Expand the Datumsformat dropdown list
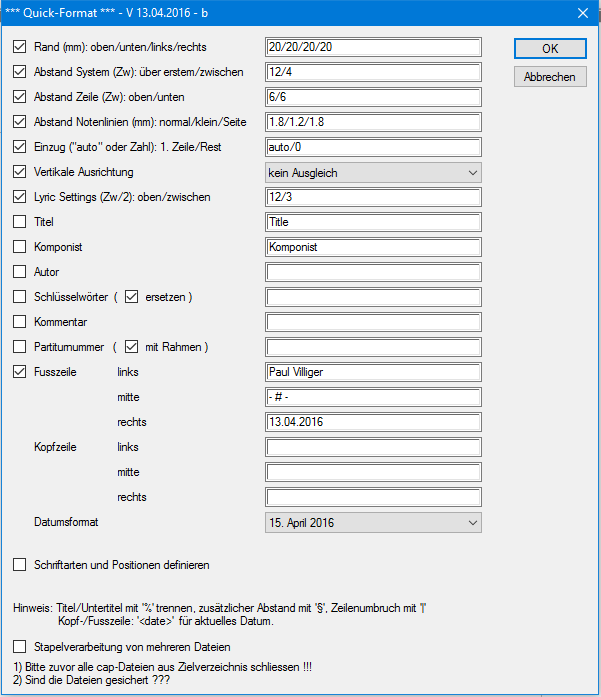This screenshot has width=601, height=697. [x=373, y=522]
